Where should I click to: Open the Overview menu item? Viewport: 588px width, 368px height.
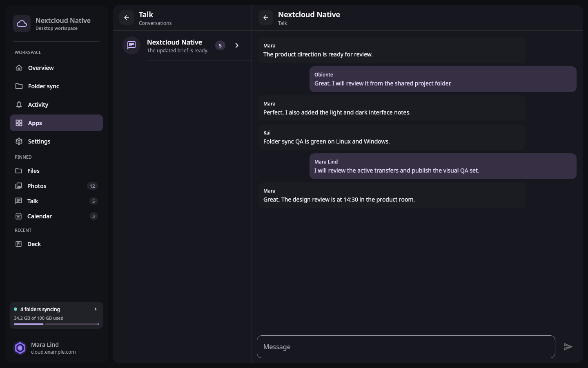pyautogui.click(x=56, y=68)
